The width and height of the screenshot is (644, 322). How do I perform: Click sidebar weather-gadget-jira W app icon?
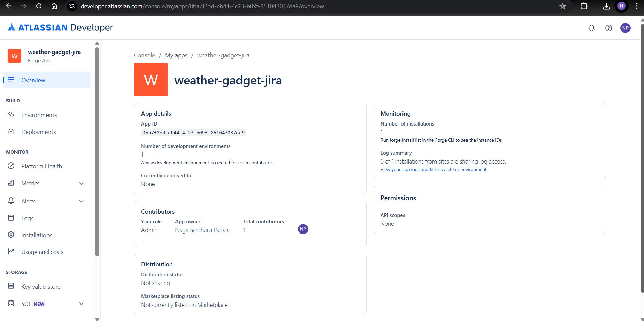tap(14, 56)
